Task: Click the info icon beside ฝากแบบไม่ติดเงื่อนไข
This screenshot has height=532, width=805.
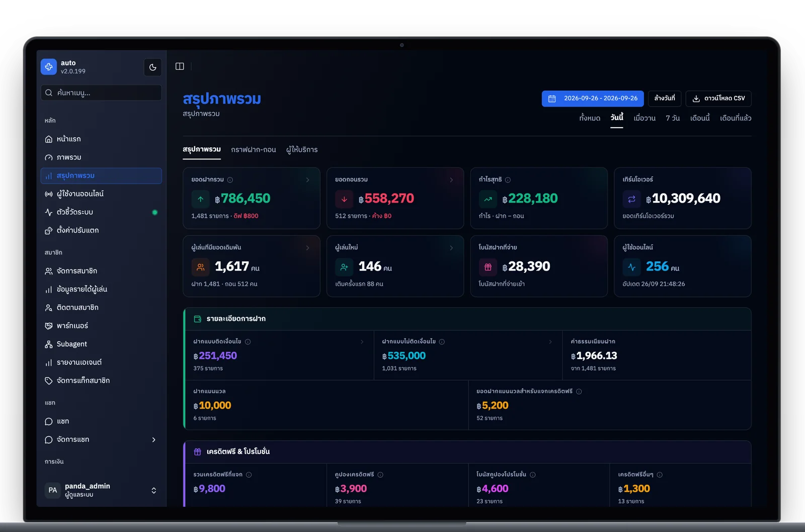Action: 442,342
